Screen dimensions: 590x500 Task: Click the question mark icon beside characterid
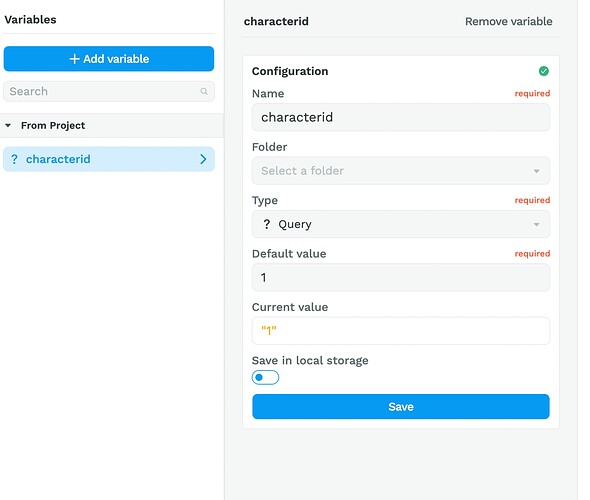[14, 159]
